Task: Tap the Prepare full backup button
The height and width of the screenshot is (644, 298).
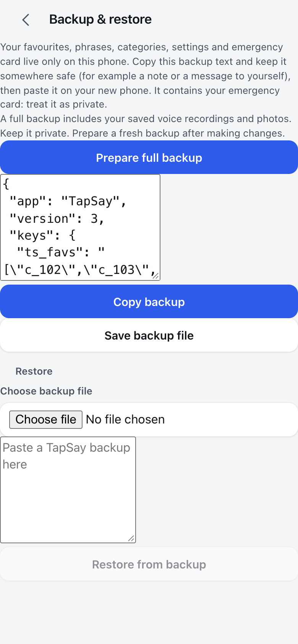Action: [x=149, y=158]
